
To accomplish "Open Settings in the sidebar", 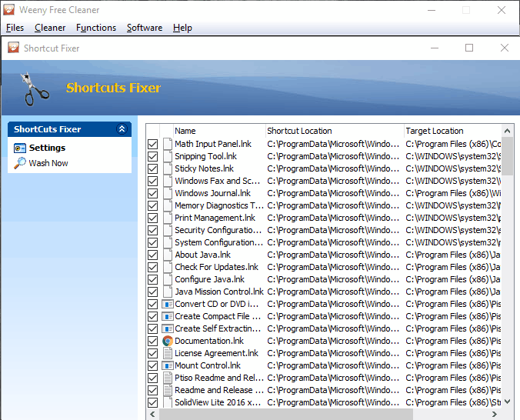I will pyautogui.click(x=47, y=148).
